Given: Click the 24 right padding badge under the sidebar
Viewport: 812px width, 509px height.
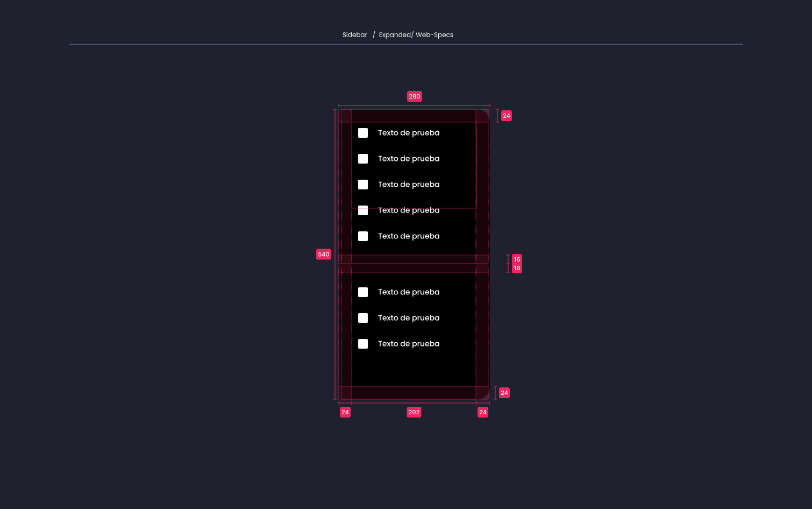Looking at the screenshot, I should [x=483, y=413].
